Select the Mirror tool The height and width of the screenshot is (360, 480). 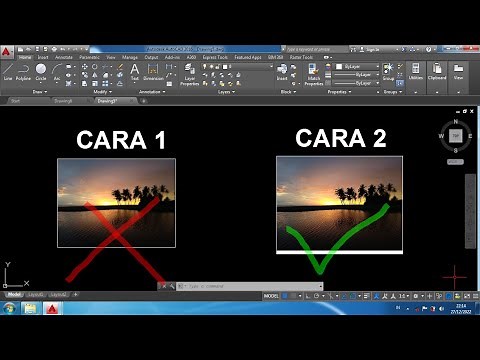point(95,75)
